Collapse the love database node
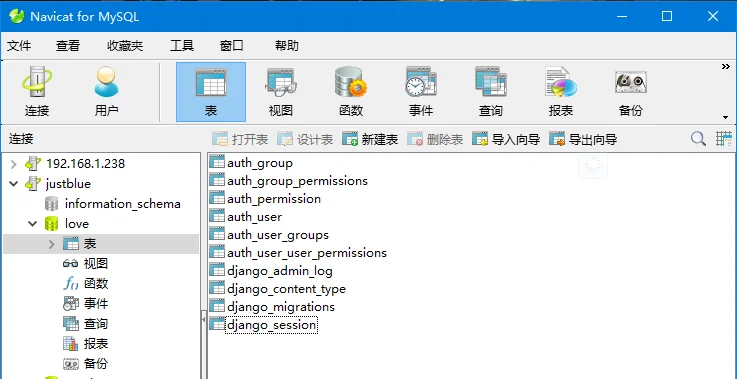737x379 pixels. pos(32,224)
